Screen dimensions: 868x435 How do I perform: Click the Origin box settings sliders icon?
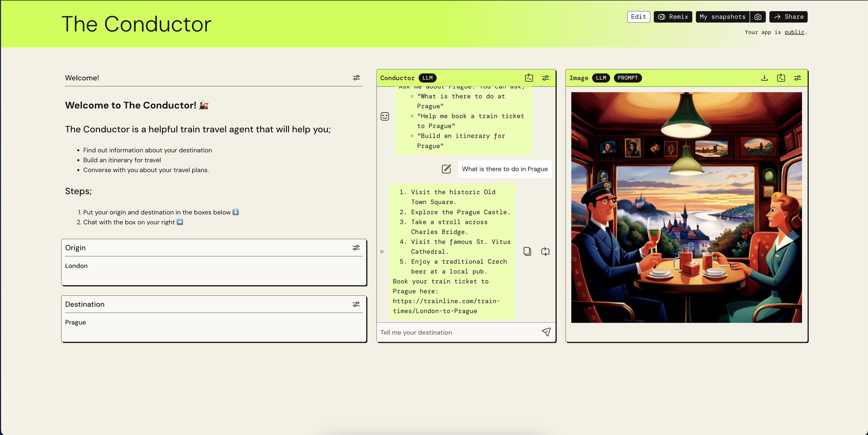tap(356, 248)
